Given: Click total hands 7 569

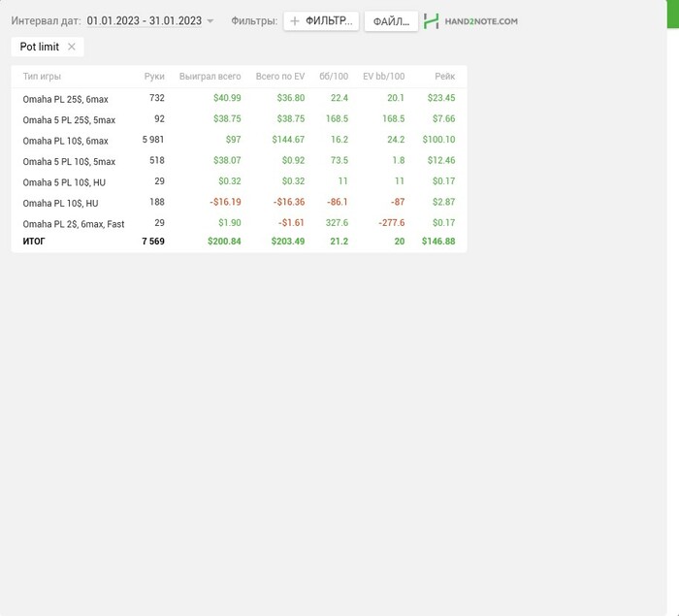Looking at the screenshot, I should pyautogui.click(x=153, y=242).
